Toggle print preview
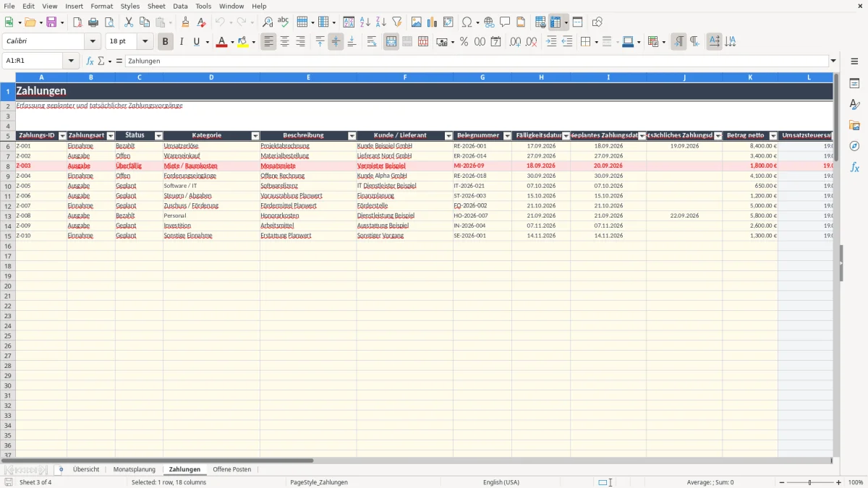The image size is (868, 488). [109, 22]
